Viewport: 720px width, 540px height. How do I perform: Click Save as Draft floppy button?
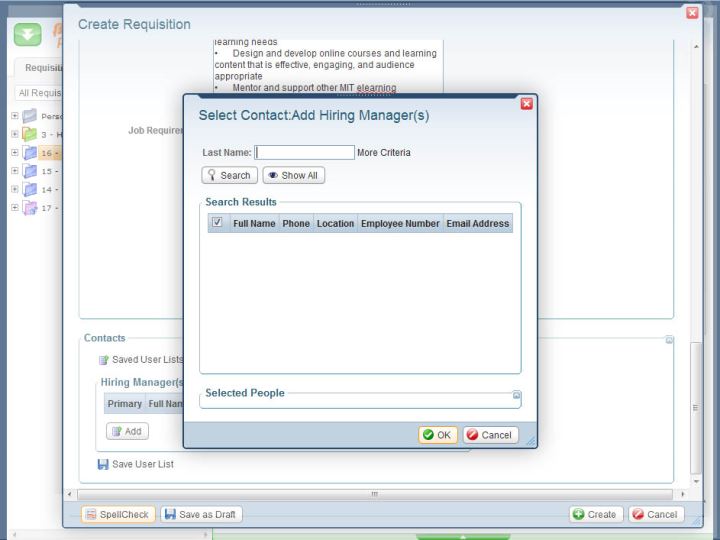click(202, 514)
